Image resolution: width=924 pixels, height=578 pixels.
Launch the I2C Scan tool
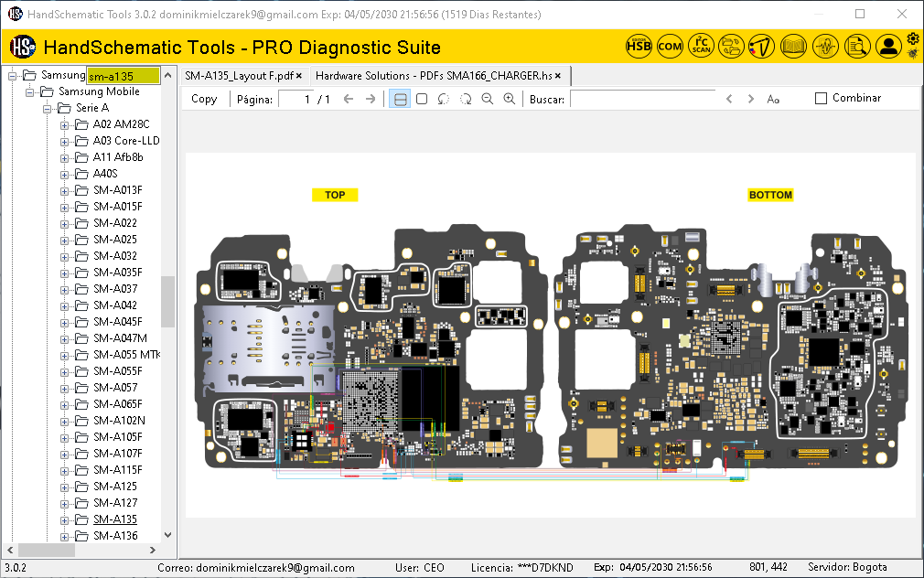702,46
